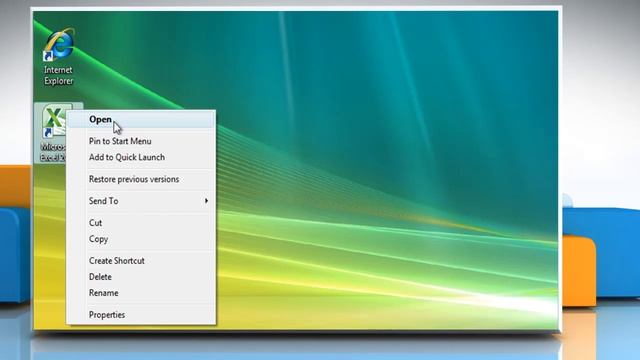Select Cut in the context menu
The width and height of the screenshot is (640, 360).
(141, 223)
